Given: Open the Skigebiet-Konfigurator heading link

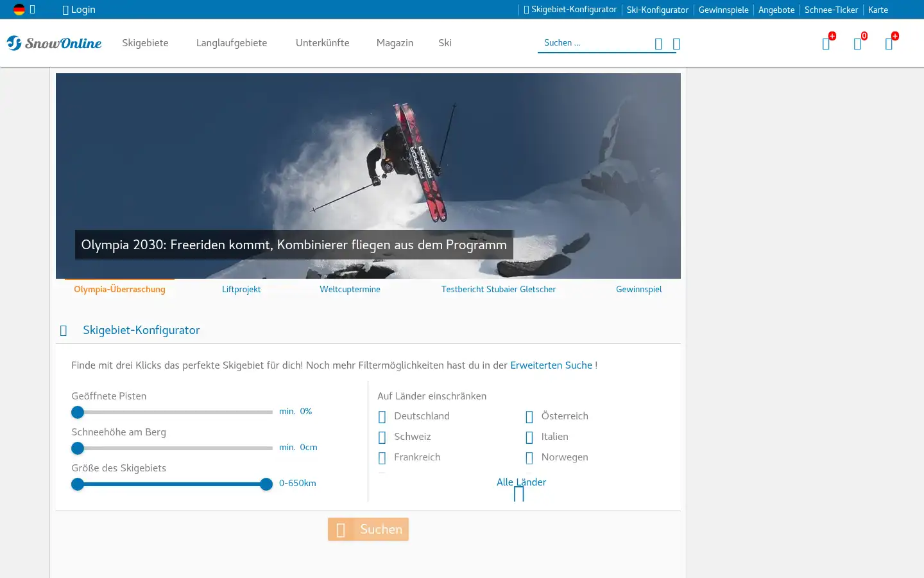Looking at the screenshot, I should click(x=141, y=330).
